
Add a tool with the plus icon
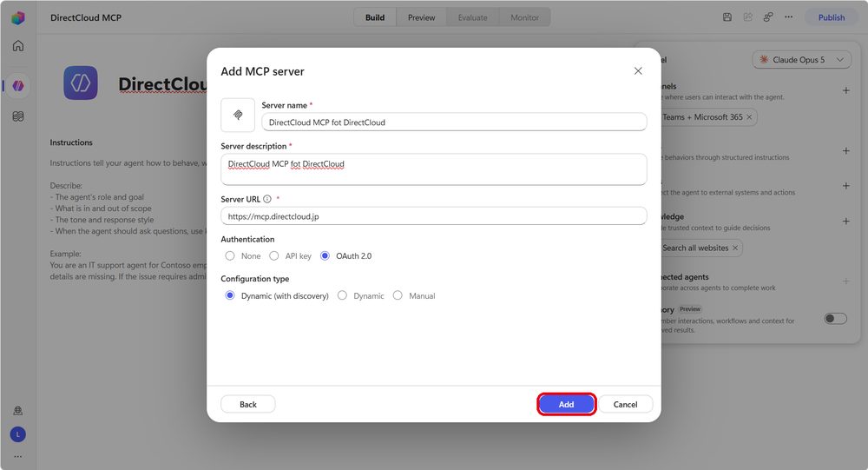click(x=845, y=186)
